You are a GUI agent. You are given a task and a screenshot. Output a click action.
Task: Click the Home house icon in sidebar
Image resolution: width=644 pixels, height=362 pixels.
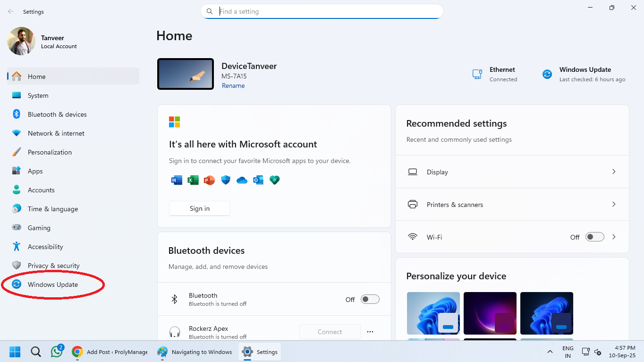pyautogui.click(x=17, y=76)
